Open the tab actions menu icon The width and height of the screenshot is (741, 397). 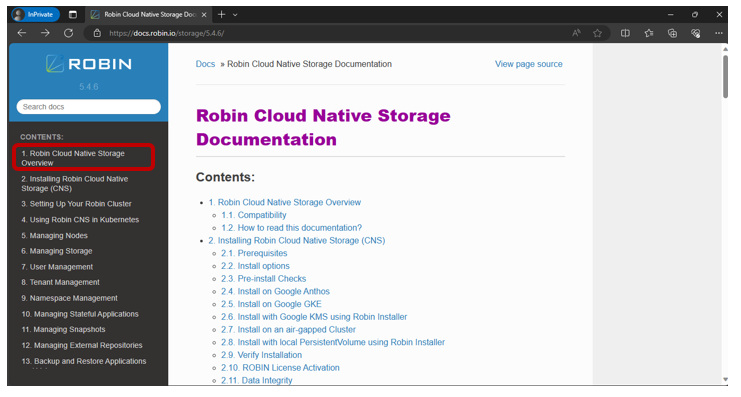coord(73,15)
